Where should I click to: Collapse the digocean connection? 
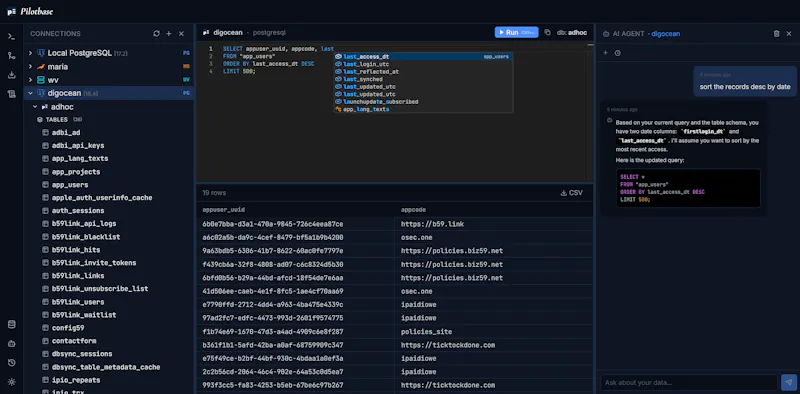click(30, 93)
